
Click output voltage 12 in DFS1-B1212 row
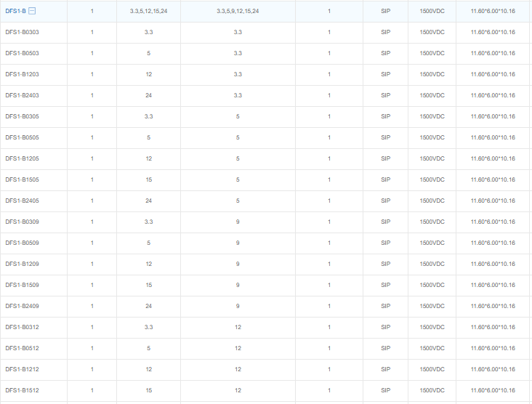tap(238, 369)
